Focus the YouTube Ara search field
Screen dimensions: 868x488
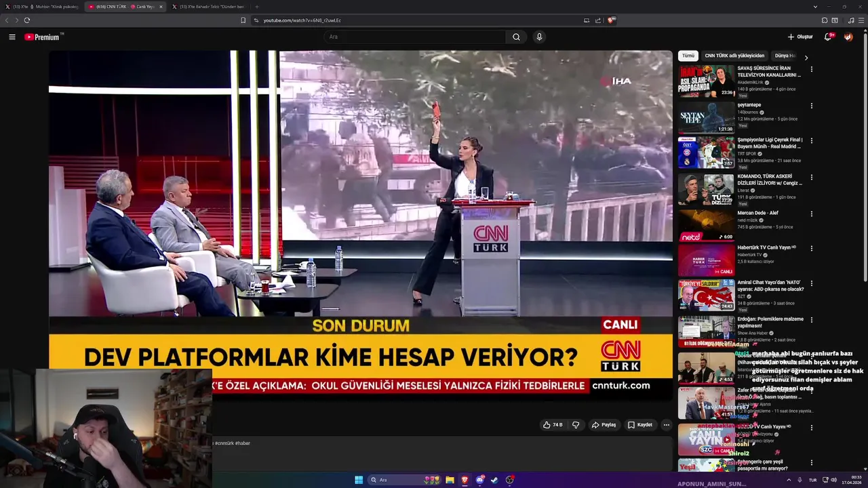pos(415,37)
